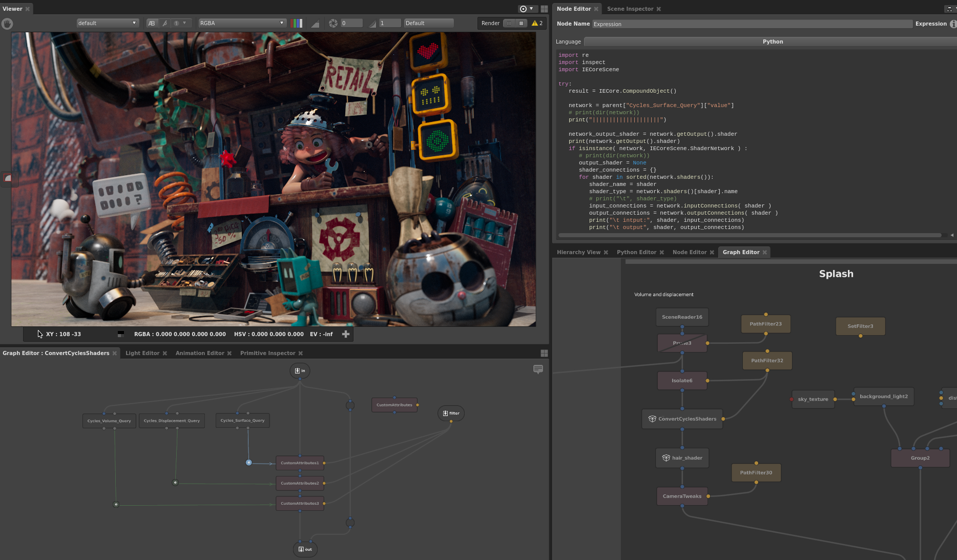This screenshot has height=560, width=957.
Task: Click the hand icon in the Viewer toolbar
Action: [x=7, y=24]
